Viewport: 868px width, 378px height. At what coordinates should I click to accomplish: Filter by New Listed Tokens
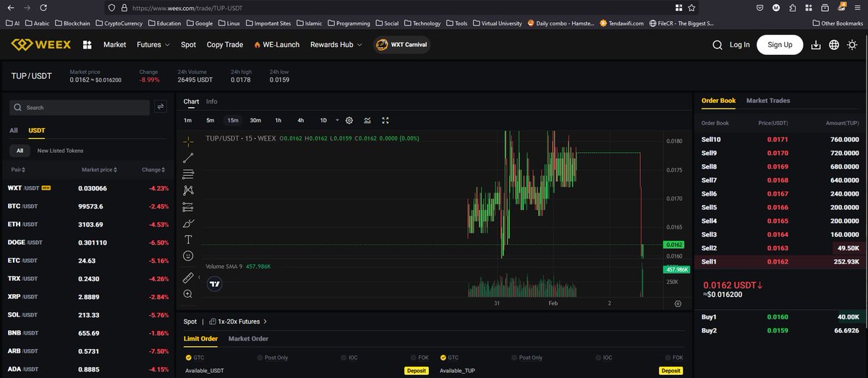click(x=60, y=151)
